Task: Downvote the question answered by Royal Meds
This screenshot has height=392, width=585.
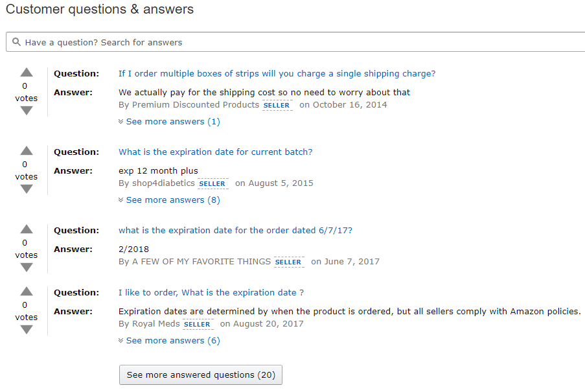Action: [x=26, y=329]
